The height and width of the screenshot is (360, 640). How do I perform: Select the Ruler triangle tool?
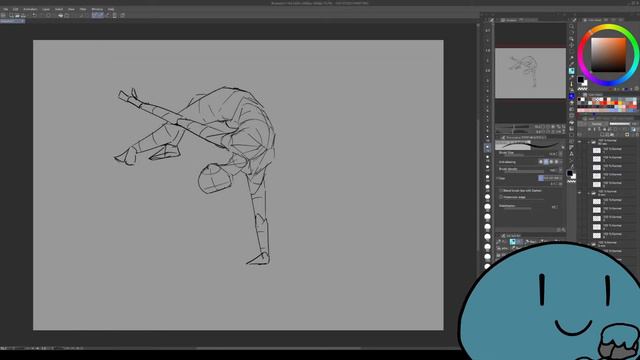click(571, 147)
